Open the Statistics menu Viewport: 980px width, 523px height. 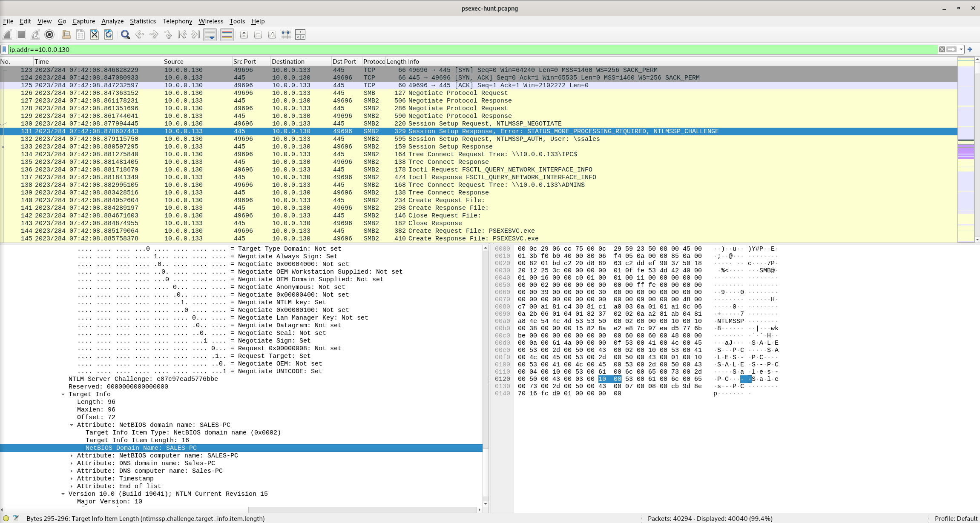(x=143, y=21)
